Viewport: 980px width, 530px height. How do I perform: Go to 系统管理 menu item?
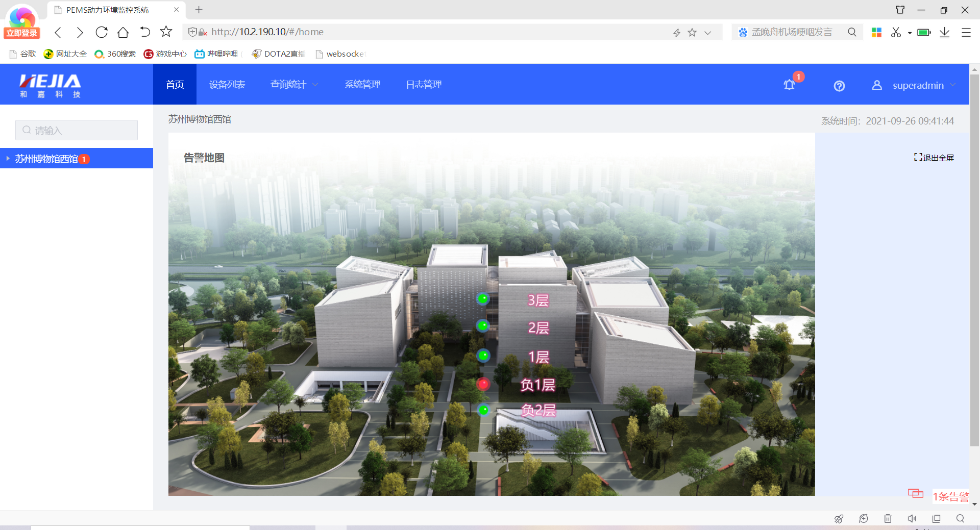click(362, 85)
